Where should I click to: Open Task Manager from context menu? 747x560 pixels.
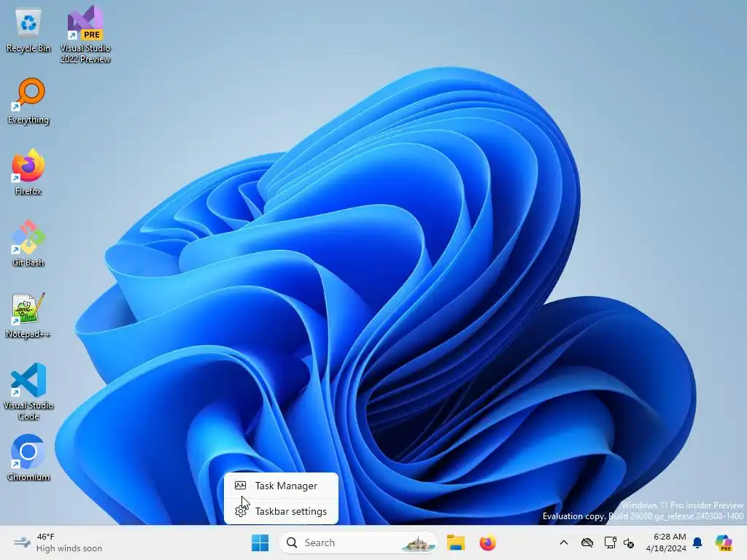click(x=281, y=486)
